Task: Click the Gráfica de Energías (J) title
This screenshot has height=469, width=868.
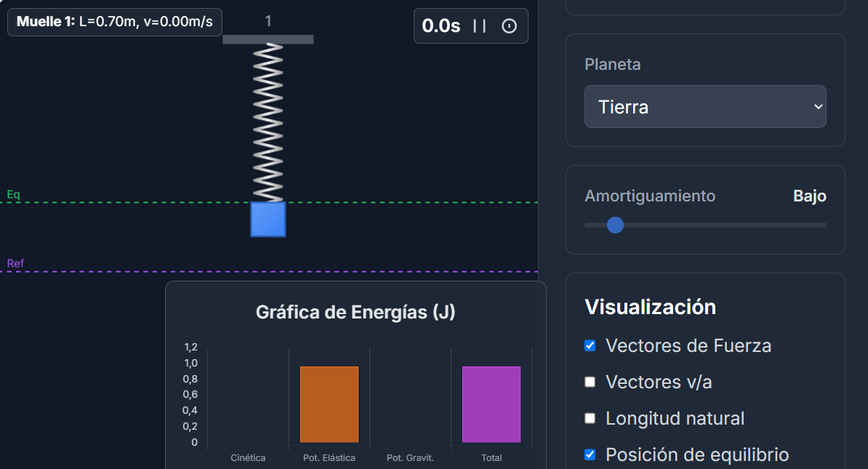Action: point(355,313)
